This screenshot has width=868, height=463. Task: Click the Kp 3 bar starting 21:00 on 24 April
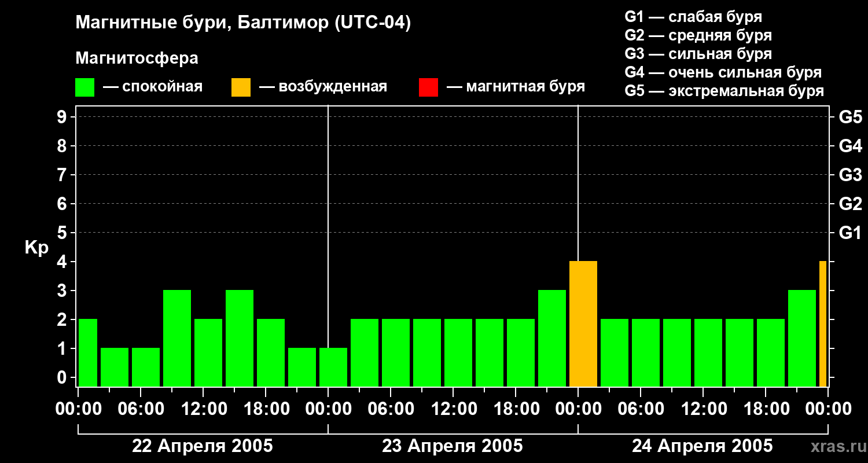802,339
